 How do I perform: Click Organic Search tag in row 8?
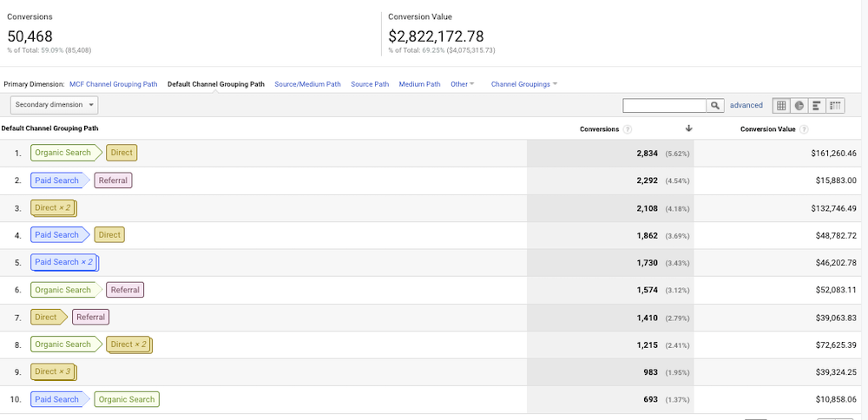point(67,345)
